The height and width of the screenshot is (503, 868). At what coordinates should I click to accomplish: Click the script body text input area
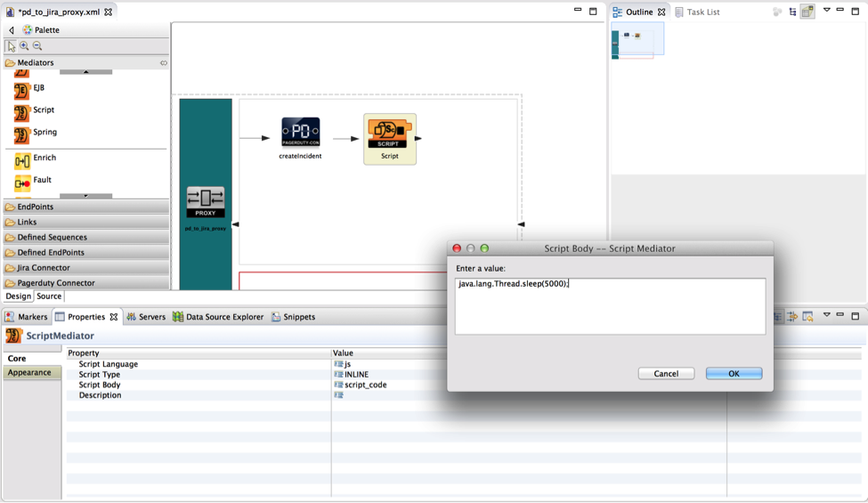(x=610, y=307)
